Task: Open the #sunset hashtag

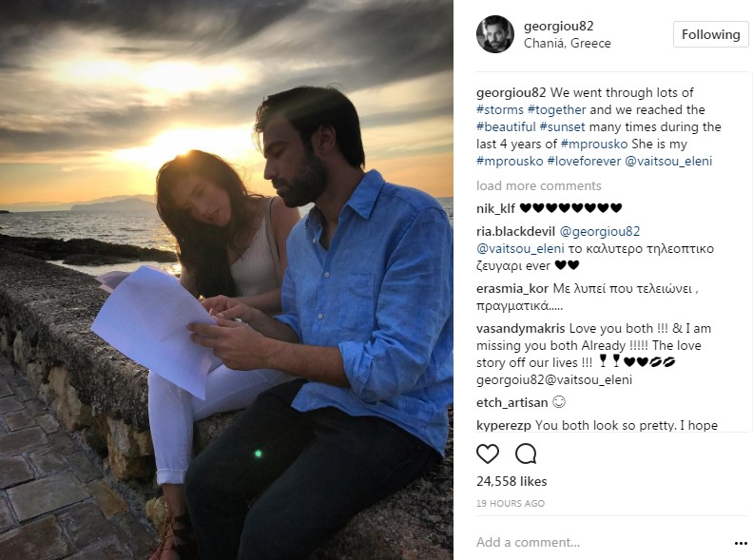Action: (562, 127)
